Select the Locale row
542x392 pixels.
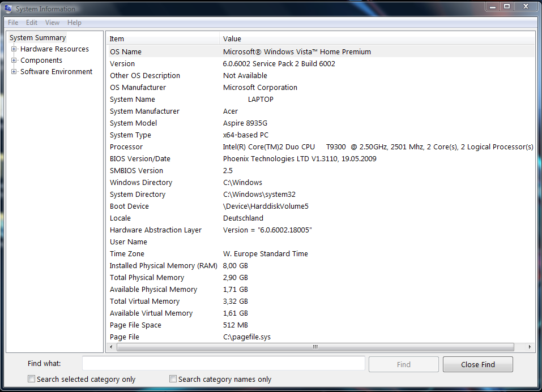click(321, 218)
